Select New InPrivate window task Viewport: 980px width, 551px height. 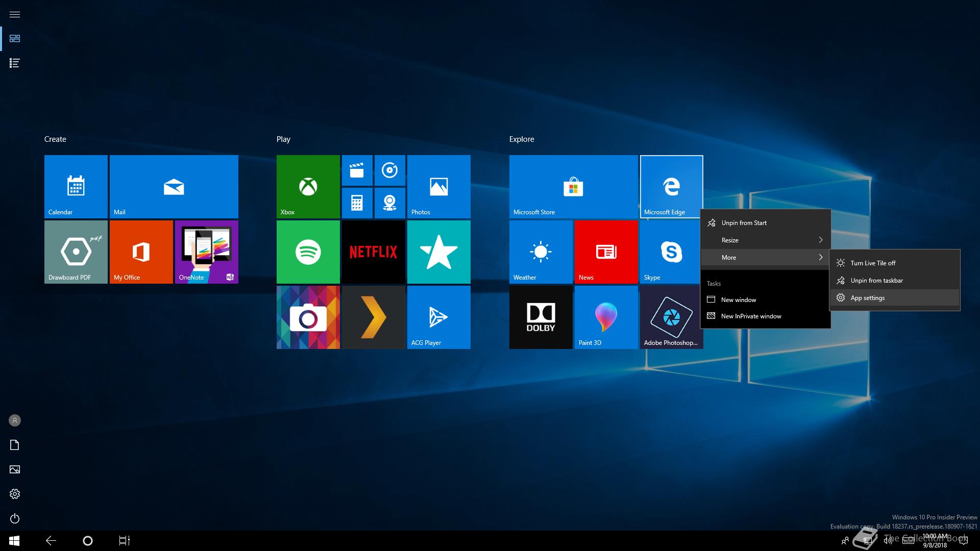(751, 316)
